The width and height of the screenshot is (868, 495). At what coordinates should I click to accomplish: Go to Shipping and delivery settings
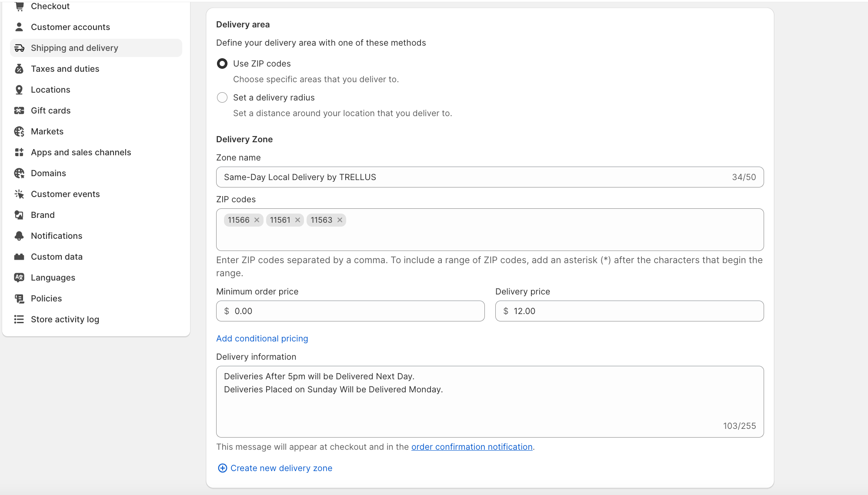(x=96, y=48)
